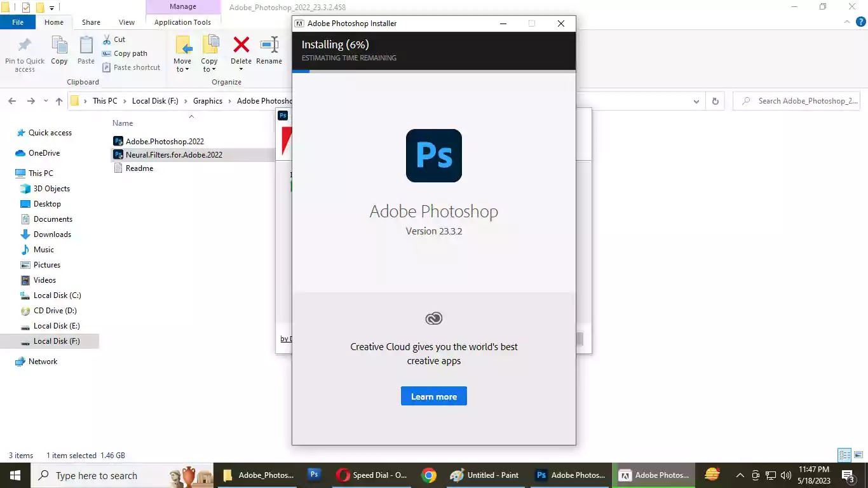
Task: Switch to Large icons view icon
Action: click(858, 455)
